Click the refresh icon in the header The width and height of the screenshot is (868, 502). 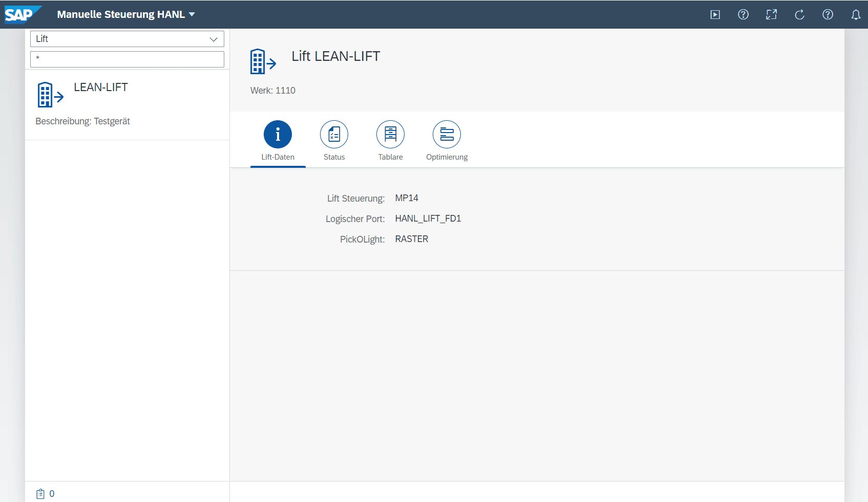pos(799,15)
